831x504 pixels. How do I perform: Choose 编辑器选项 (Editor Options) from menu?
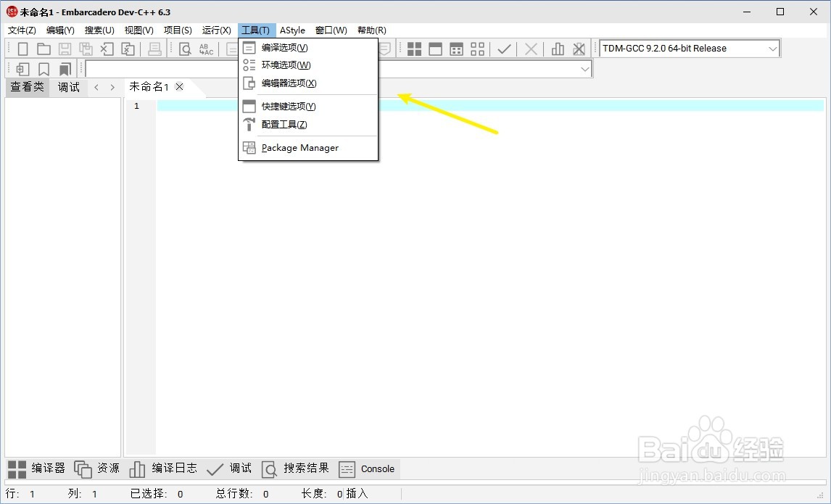pos(308,83)
